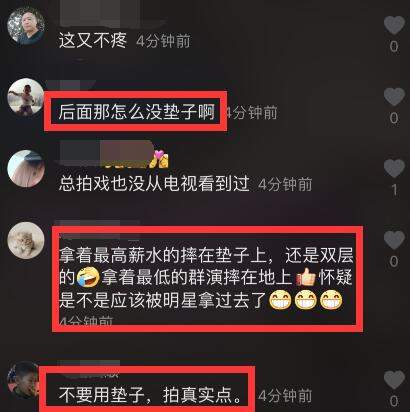The height and width of the screenshot is (412, 410).
Task: Tap heart next to 后面那怎么没垫子啊 comment
Action: tap(394, 97)
